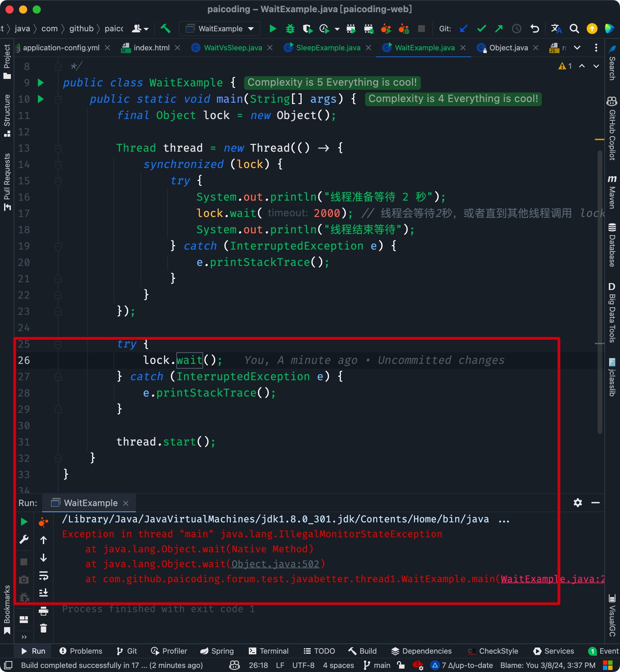Screen dimensions: 620x672
Task: Toggle scroll-to-end in console output
Action: (43, 592)
